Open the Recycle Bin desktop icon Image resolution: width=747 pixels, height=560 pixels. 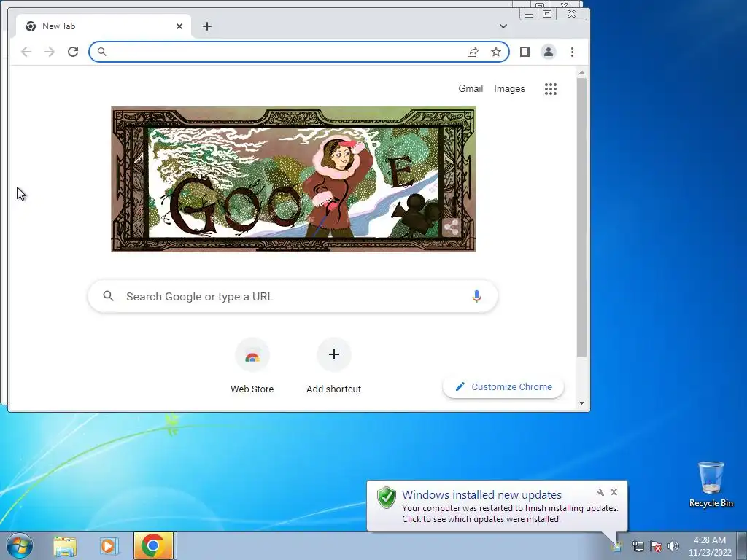[711, 484]
